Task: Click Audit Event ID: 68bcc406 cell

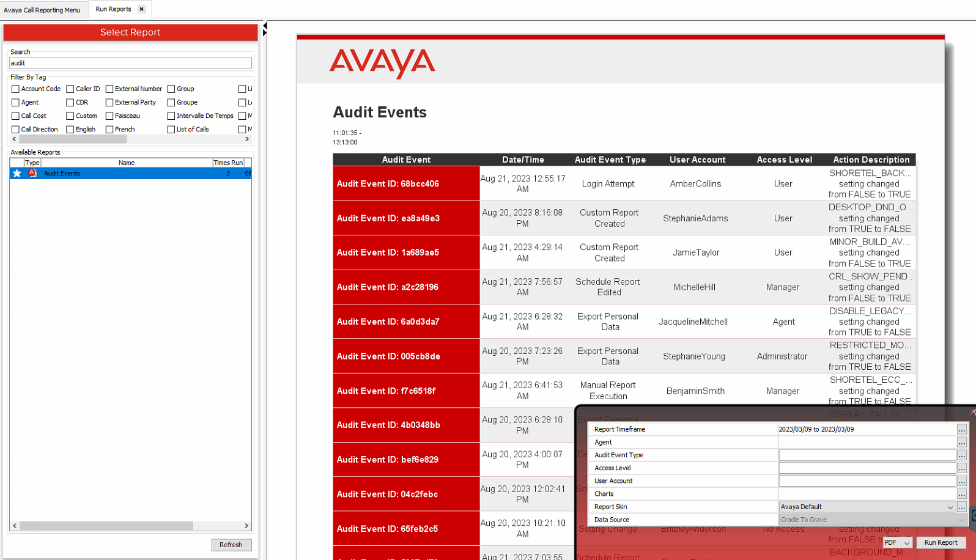Action: [x=406, y=183]
